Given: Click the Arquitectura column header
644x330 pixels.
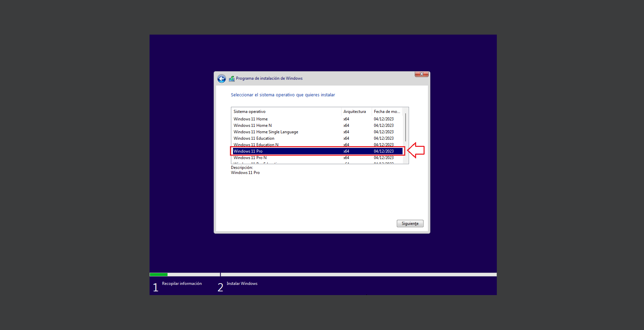Looking at the screenshot, I should click(356, 112).
